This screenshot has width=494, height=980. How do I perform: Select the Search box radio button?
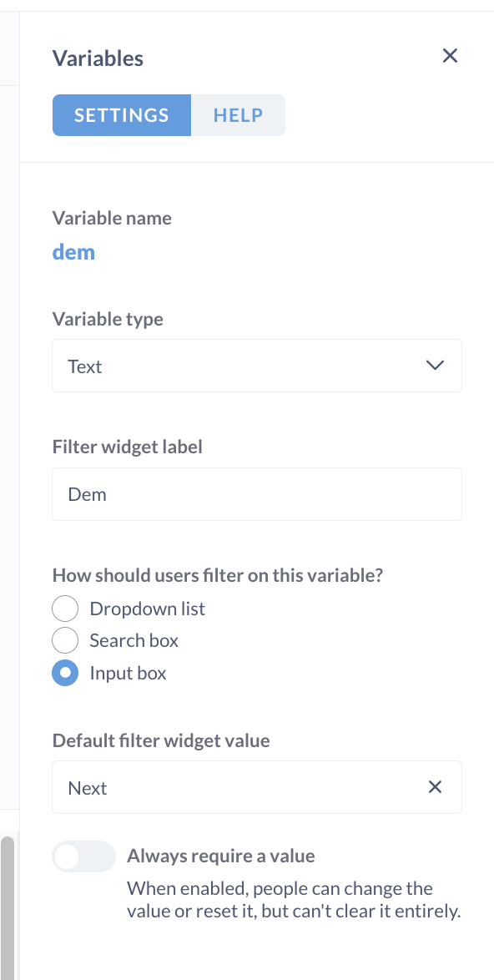[x=65, y=640]
